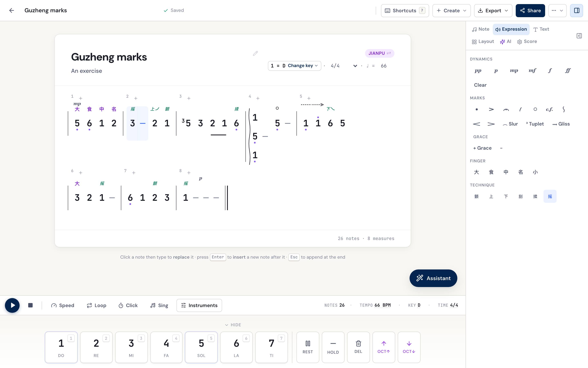Toggle Loop playback
This screenshot has width=588, height=368.
point(96,305)
